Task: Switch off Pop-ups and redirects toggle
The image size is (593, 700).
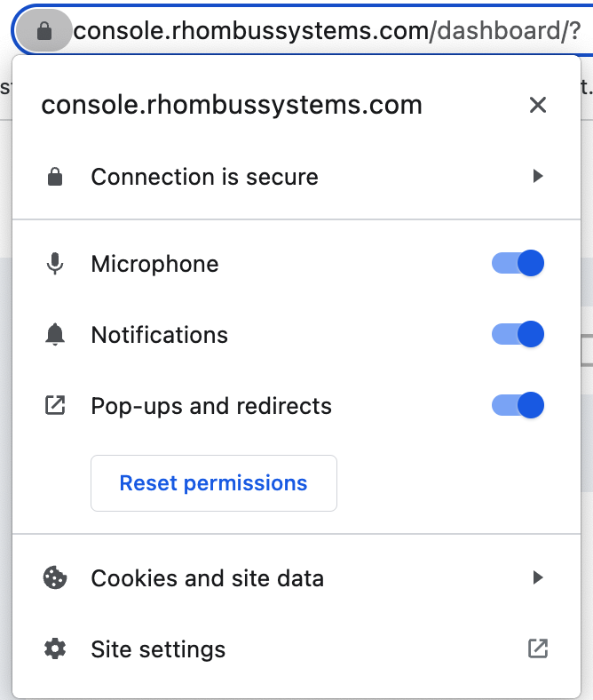Action: [518, 405]
